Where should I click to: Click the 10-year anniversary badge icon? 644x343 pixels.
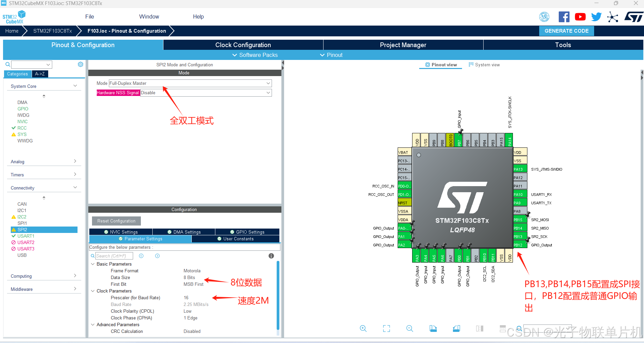[x=544, y=17]
